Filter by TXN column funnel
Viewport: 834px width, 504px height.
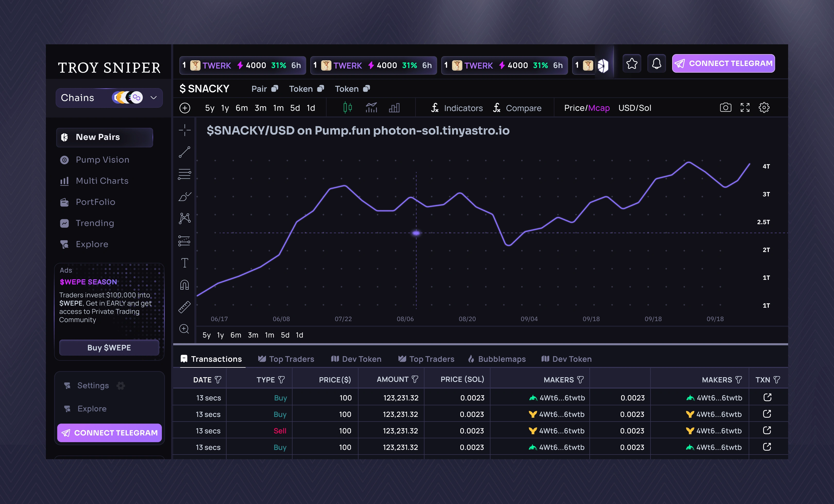pos(777,380)
